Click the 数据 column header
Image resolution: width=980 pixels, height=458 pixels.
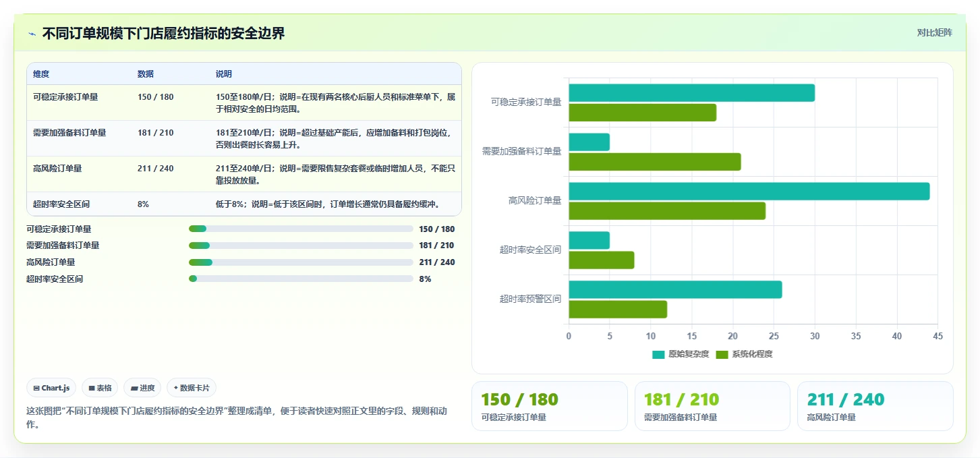[x=146, y=74]
